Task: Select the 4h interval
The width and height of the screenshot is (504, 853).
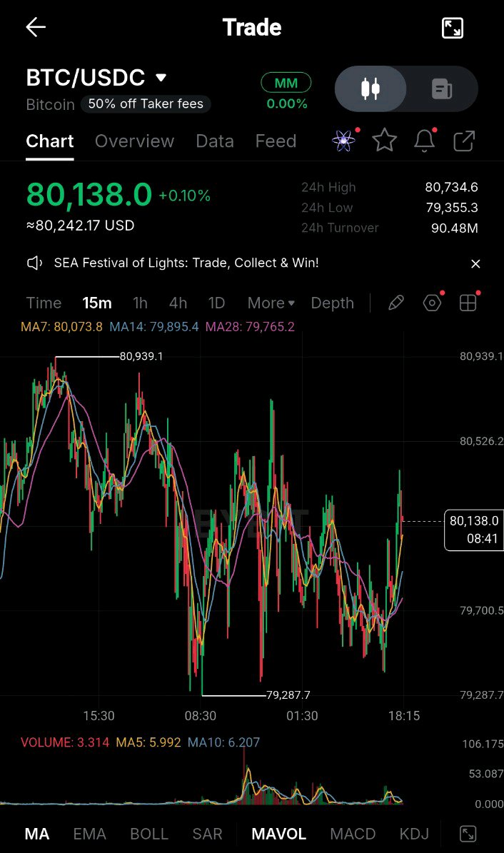Action: click(178, 303)
